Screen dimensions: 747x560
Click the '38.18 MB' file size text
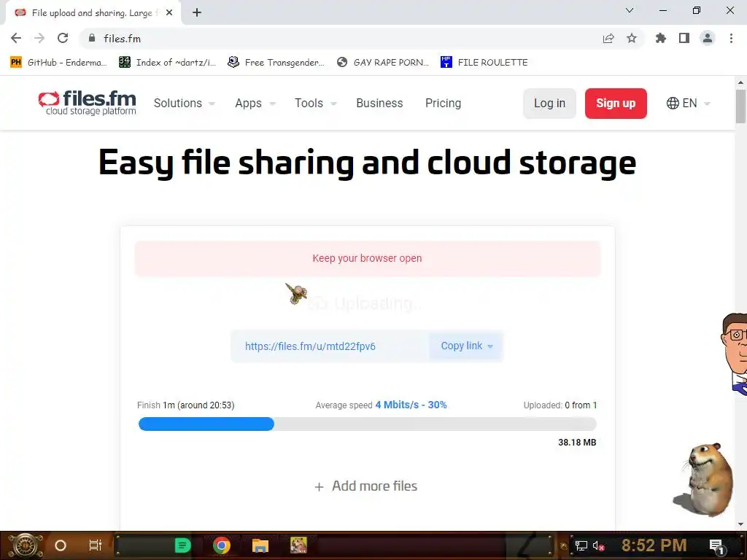click(577, 443)
